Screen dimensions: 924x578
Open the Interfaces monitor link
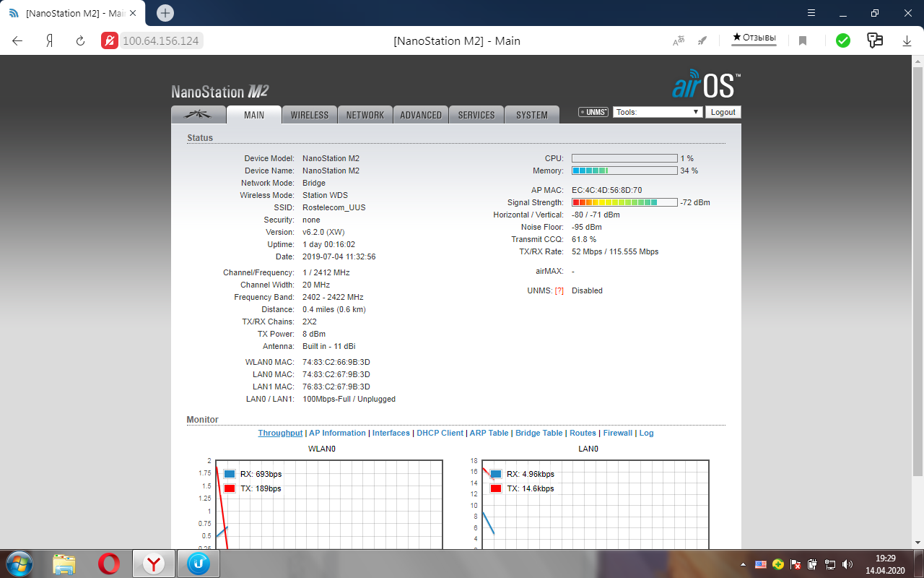391,433
